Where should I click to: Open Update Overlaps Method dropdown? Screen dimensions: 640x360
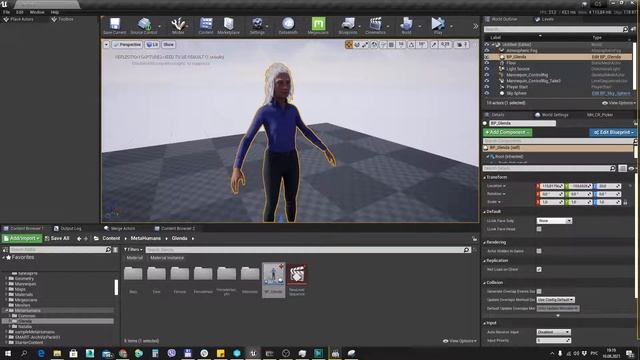(556, 300)
